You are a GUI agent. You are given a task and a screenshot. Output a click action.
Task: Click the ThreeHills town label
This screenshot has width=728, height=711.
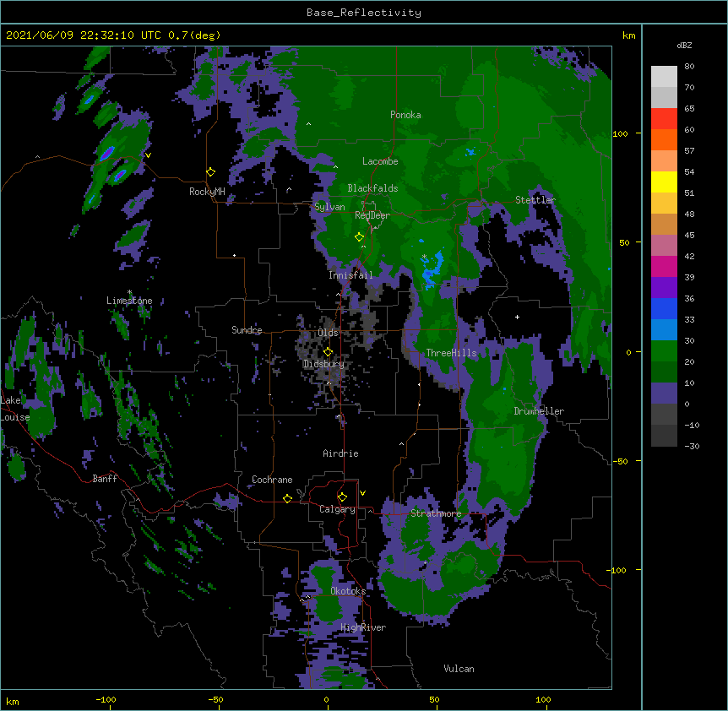coord(451,353)
